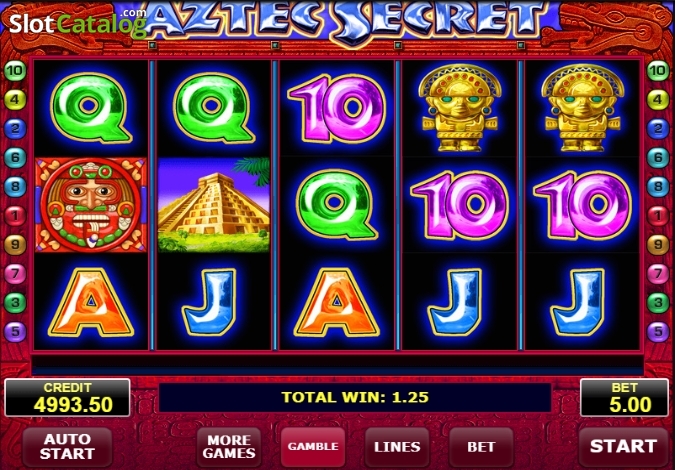Start the Gamble feature
The image size is (675, 470).
(x=313, y=447)
